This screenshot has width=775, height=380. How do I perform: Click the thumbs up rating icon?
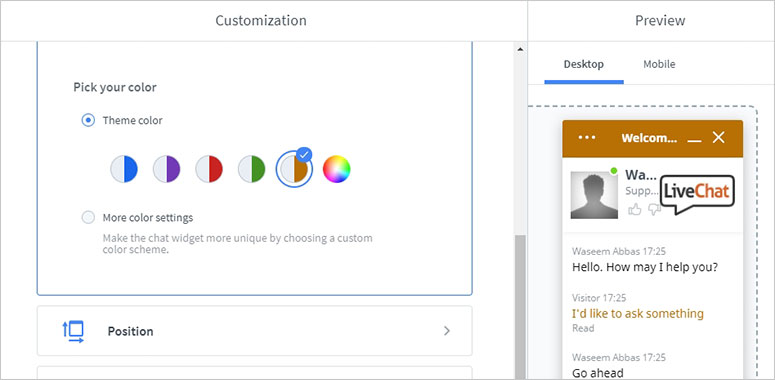point(635,210)
